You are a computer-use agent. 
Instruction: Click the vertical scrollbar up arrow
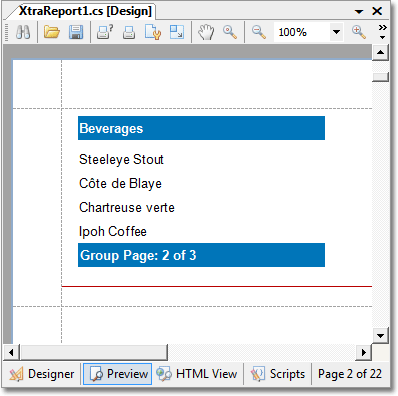380,53
